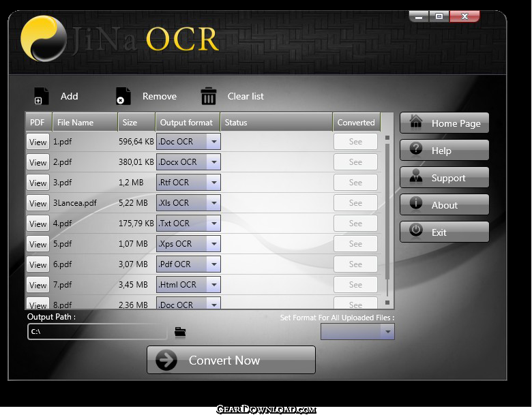
Task: Click the Output Path input field
Action: coord(98,332)
